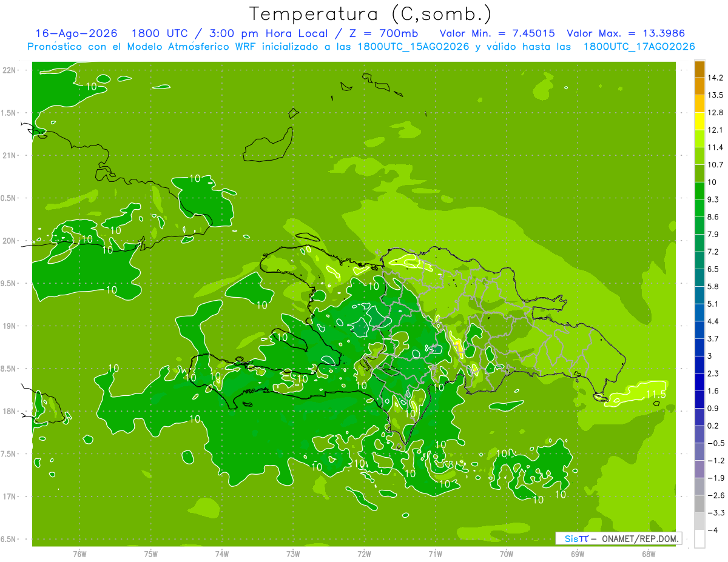Click the color bar label '12.8'

(715, 113)
